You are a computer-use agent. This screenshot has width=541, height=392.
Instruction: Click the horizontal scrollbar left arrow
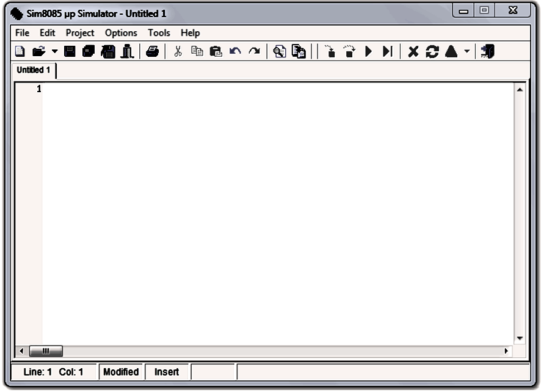click(x=21, y=351)
